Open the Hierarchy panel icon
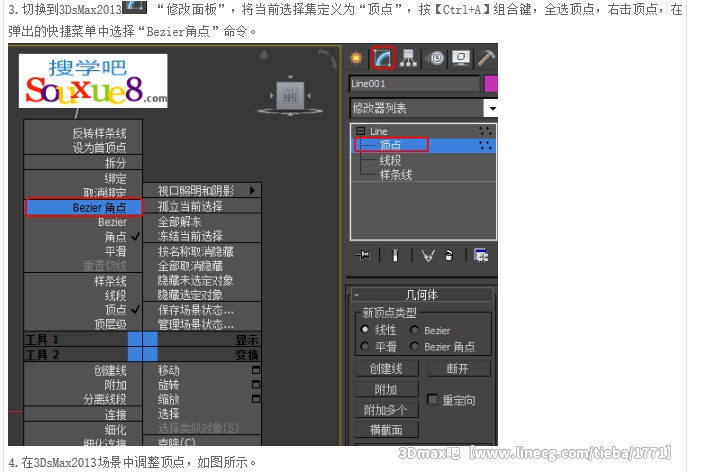The image size is (711, 472). (408, 58)
